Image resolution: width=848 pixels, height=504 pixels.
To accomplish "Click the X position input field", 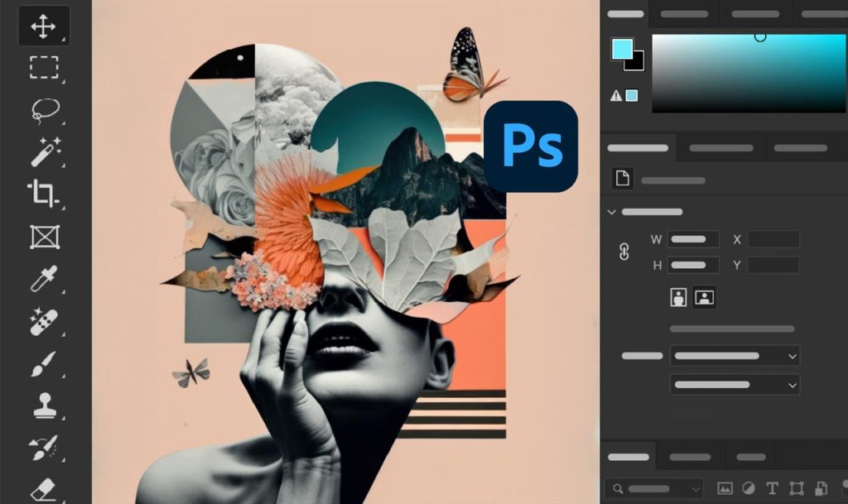I will click(773, 239).
